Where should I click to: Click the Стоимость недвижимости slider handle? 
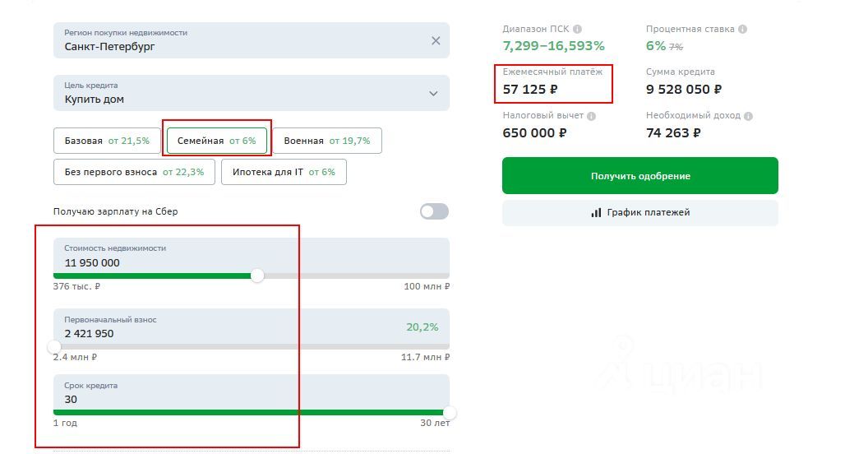click(256, 276)
